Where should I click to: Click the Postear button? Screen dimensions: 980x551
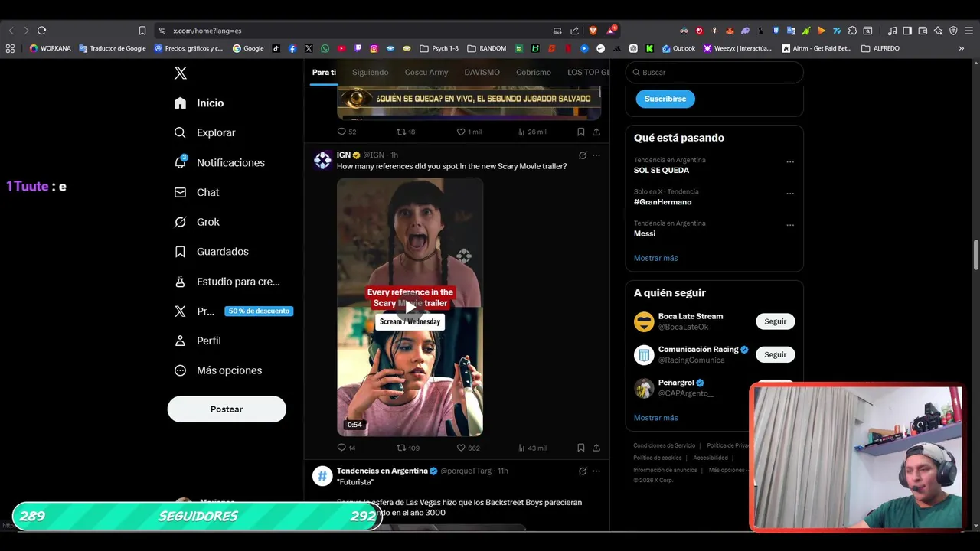pyautogui.click(x=227, y=409)
